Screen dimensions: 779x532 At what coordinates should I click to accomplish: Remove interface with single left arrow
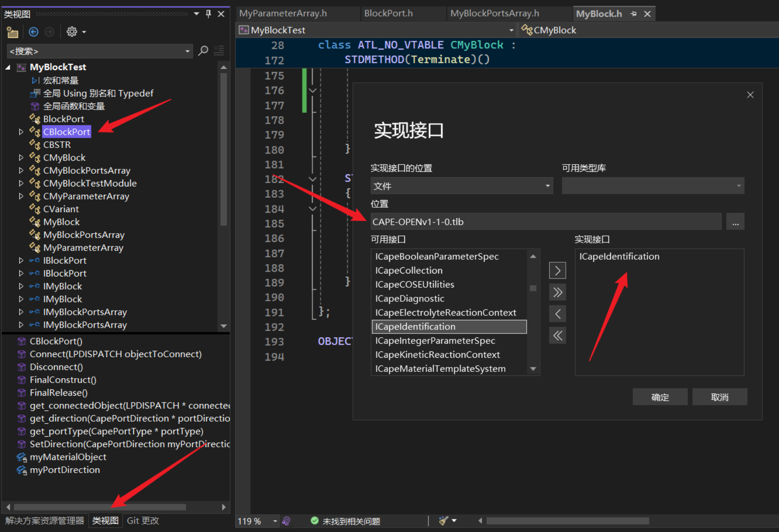557,314
